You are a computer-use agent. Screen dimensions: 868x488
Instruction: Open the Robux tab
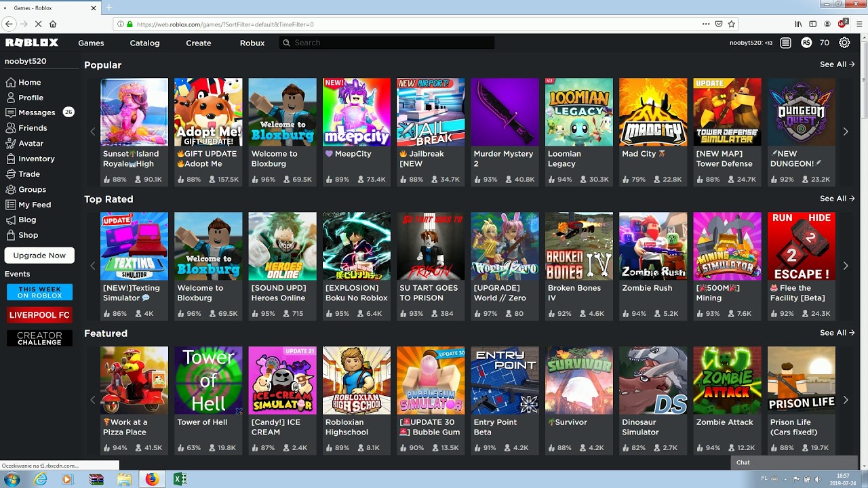252,43
